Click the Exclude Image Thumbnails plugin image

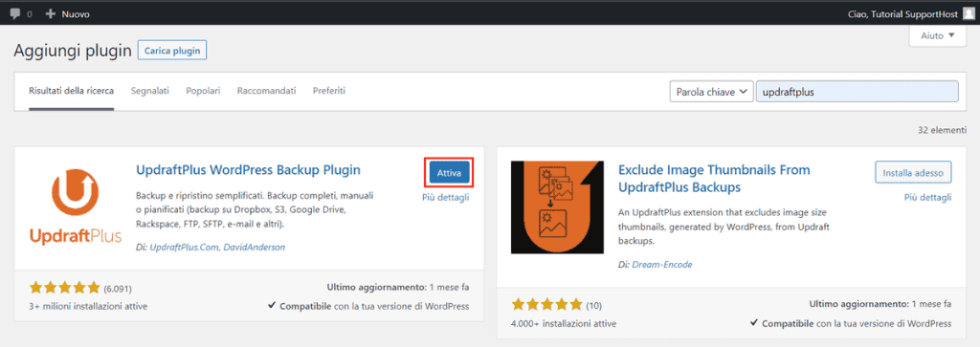coord(558,207)
